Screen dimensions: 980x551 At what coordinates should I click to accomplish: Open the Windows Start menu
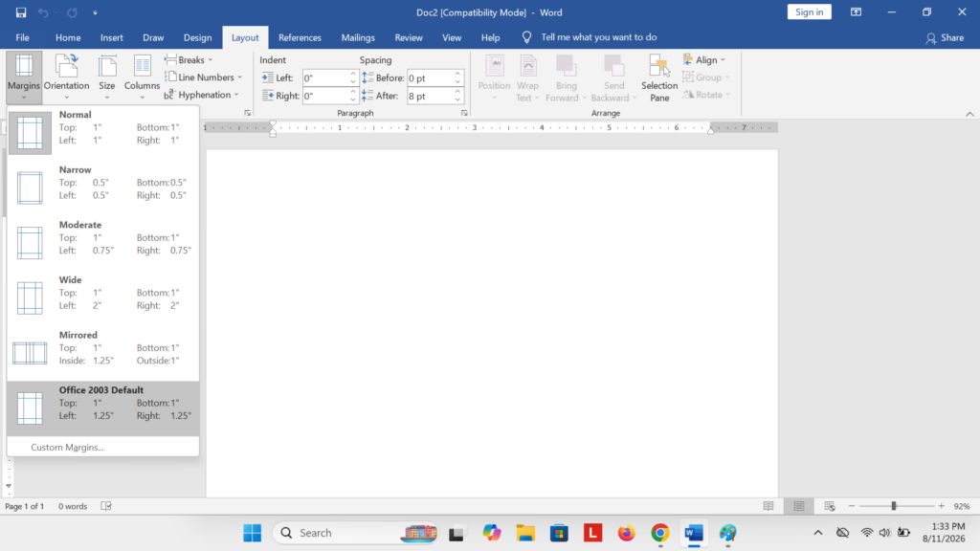[x=253, y=533]
